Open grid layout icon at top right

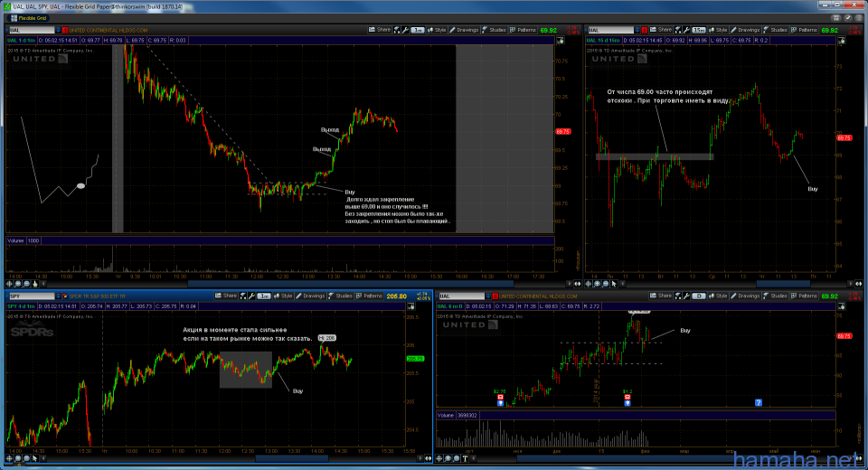click(836, 18)
